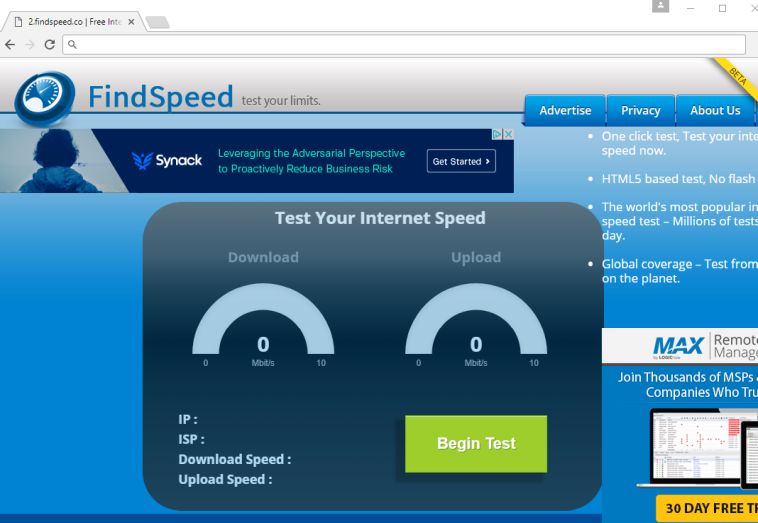Click the 'Download' gauge title
This screenshot has width=758, height=523.
[x=263, y=257]
